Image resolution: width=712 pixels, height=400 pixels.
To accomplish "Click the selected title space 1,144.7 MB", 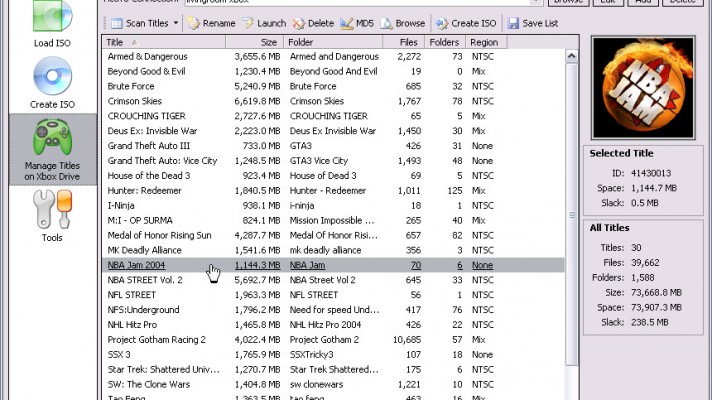I will (x=653, y=188).
